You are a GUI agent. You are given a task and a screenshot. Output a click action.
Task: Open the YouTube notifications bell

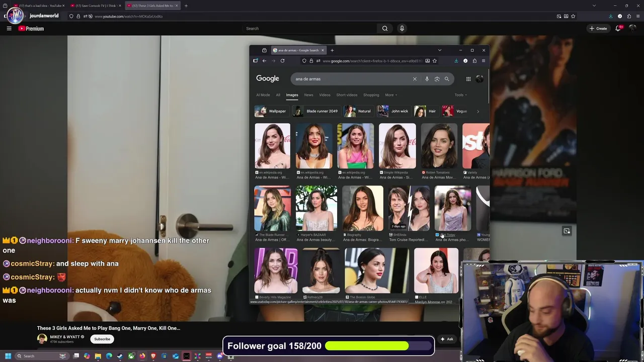pos(618,29)
